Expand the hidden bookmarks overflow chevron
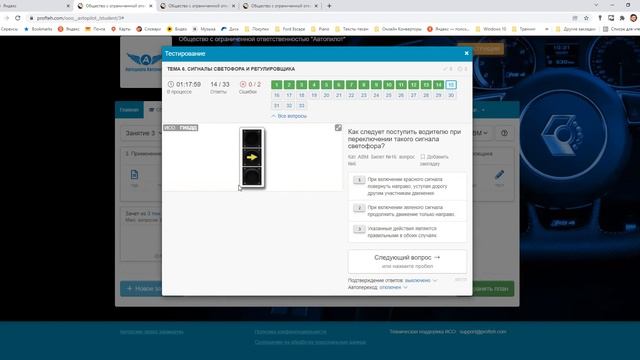This screenshot has height=360, width=640. point(547,29)
